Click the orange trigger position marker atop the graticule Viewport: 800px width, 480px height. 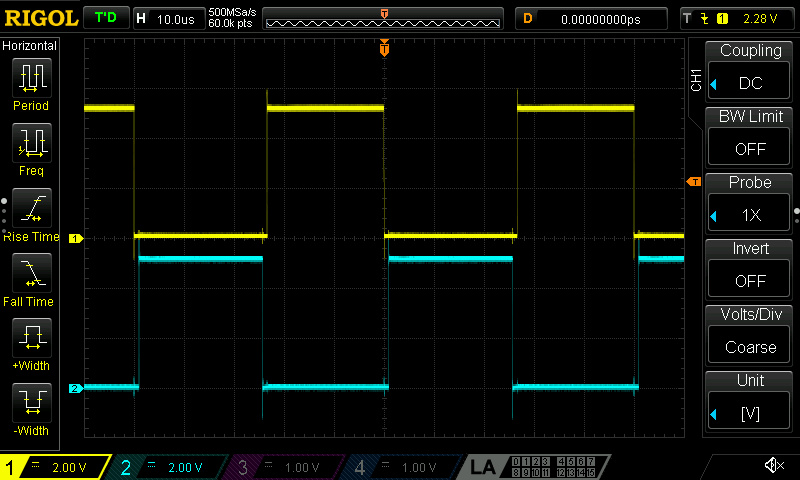384,48
